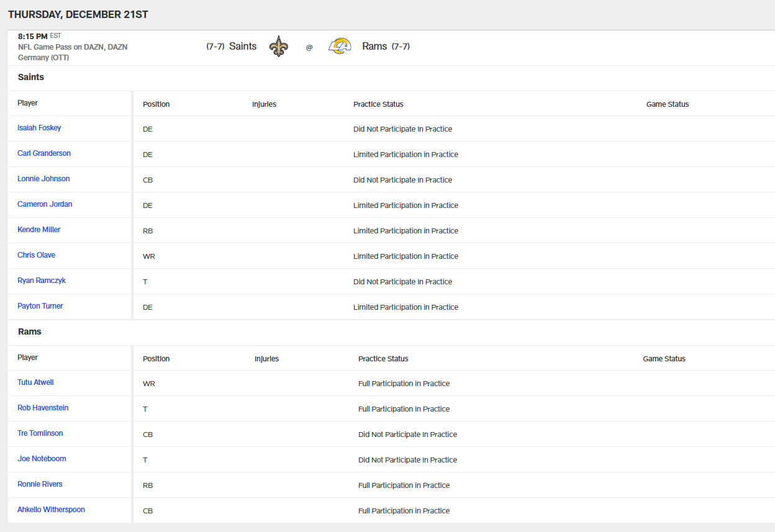Viewport: 775px width, 532px height.
Task: Open Ahkello Witherspoon's player page
Action: click(x=51, y=510)
